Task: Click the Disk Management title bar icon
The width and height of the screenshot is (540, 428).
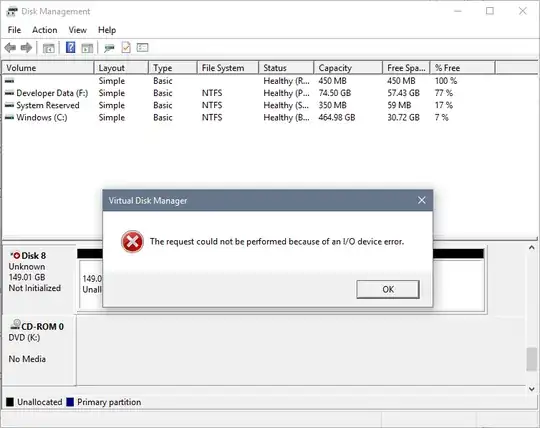Action: 12,12
